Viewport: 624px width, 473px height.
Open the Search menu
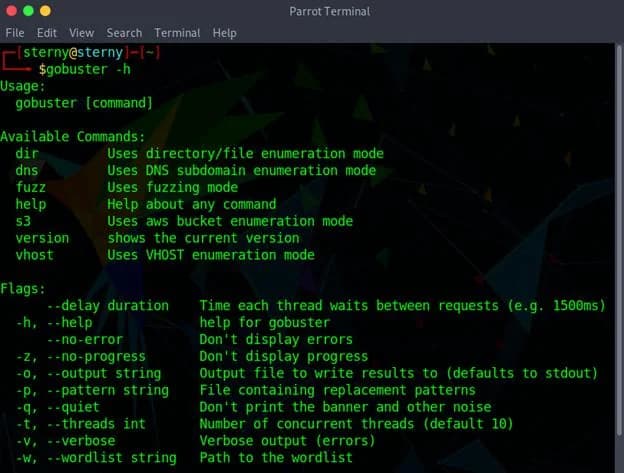click(124, 33)
